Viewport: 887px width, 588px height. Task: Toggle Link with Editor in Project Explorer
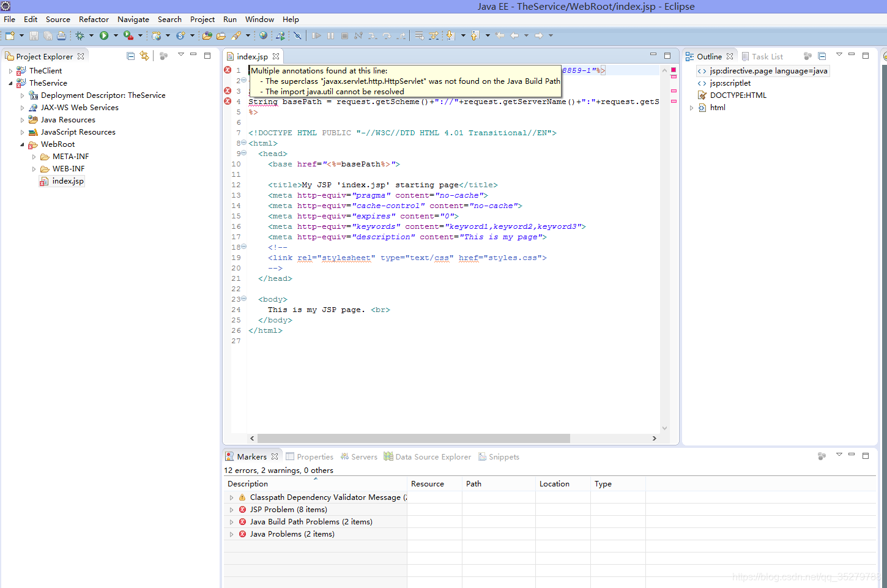click(x=144, y=56)
